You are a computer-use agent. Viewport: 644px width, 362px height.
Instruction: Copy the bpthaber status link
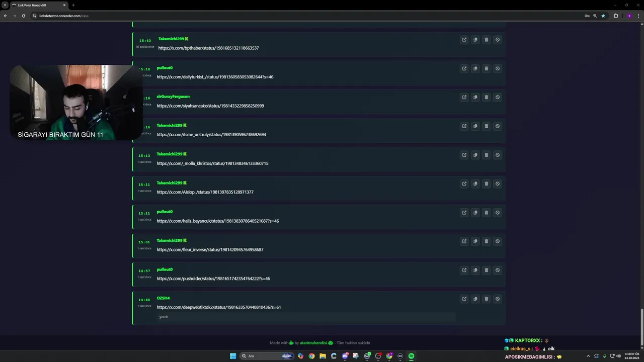(x=475, y=40)
